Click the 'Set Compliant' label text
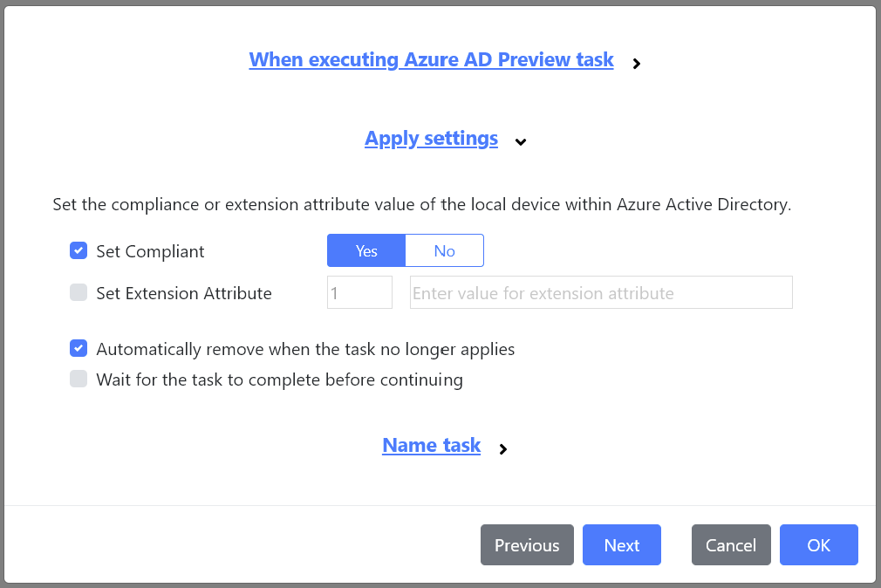Screen dimensions: 881x588 [150, 251]
